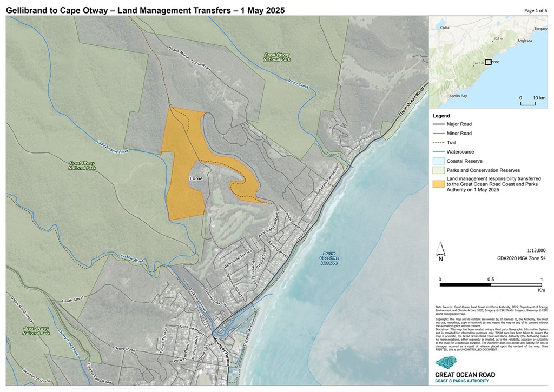Click the dashed Trail symbol in legend
Image resolution: width=554 pixels, height=392 pixels.
(438, 143)
